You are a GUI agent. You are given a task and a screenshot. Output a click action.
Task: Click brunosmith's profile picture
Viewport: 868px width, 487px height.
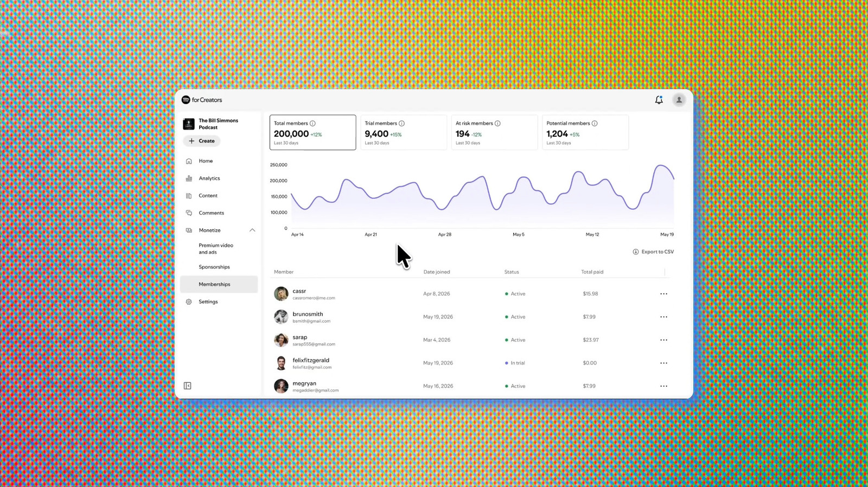click(281, 317)
